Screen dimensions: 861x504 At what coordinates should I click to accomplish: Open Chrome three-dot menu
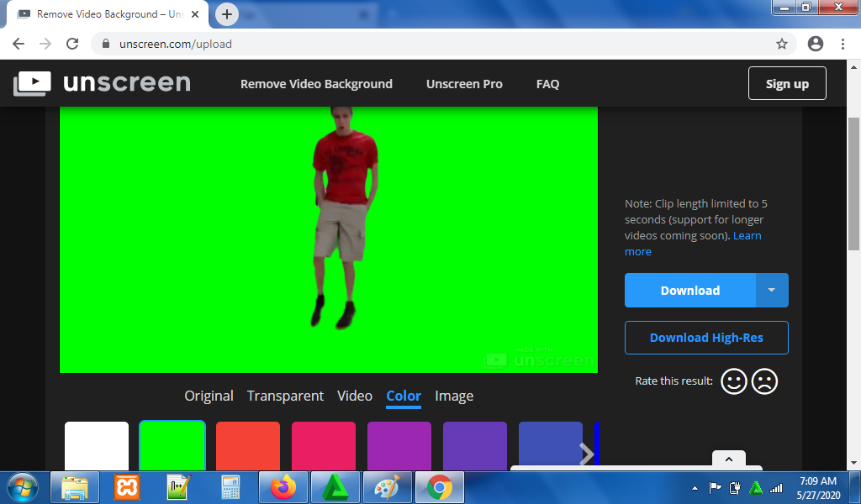pyautogui.click(x=843, y=44)
